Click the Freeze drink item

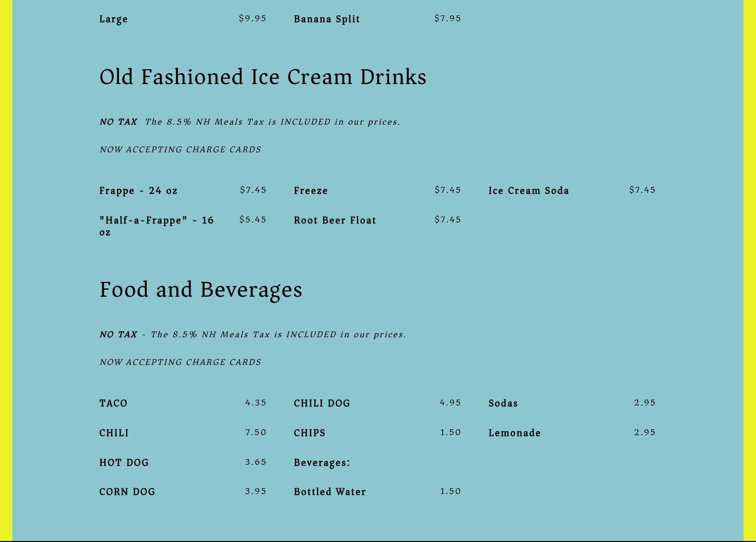pos(311,191)
